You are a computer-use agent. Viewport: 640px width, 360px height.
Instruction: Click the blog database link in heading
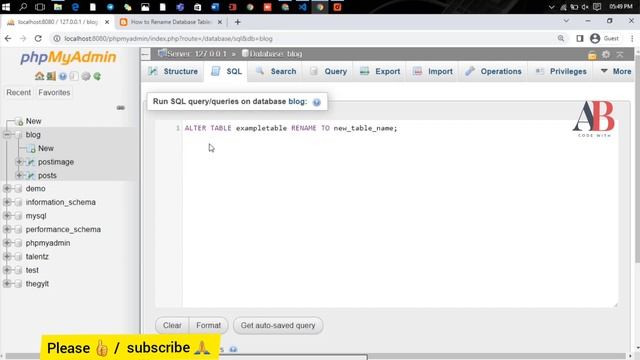298,102
